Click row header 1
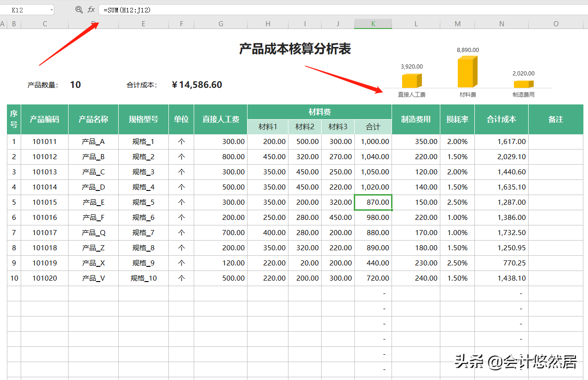The height and width of the screenshot is (380, 588). click(x=13, y=141)
